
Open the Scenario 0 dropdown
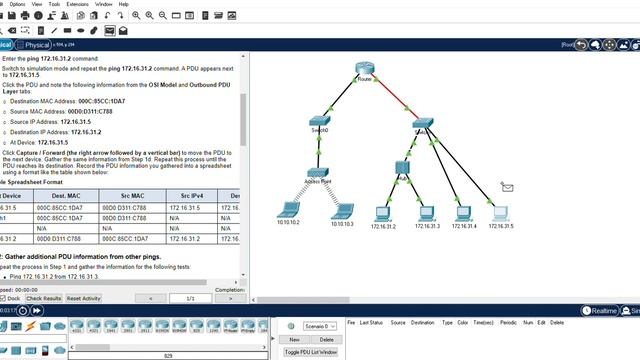tap(320, 326)
